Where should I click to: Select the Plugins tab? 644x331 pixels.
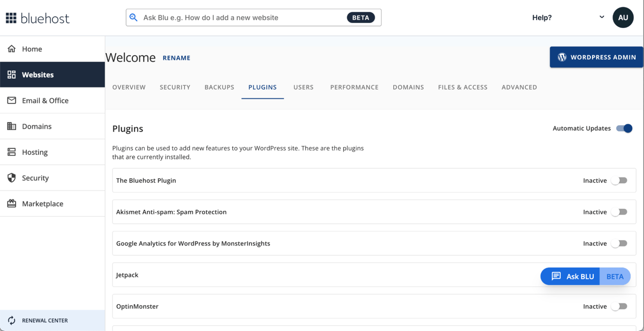point(262,87)
